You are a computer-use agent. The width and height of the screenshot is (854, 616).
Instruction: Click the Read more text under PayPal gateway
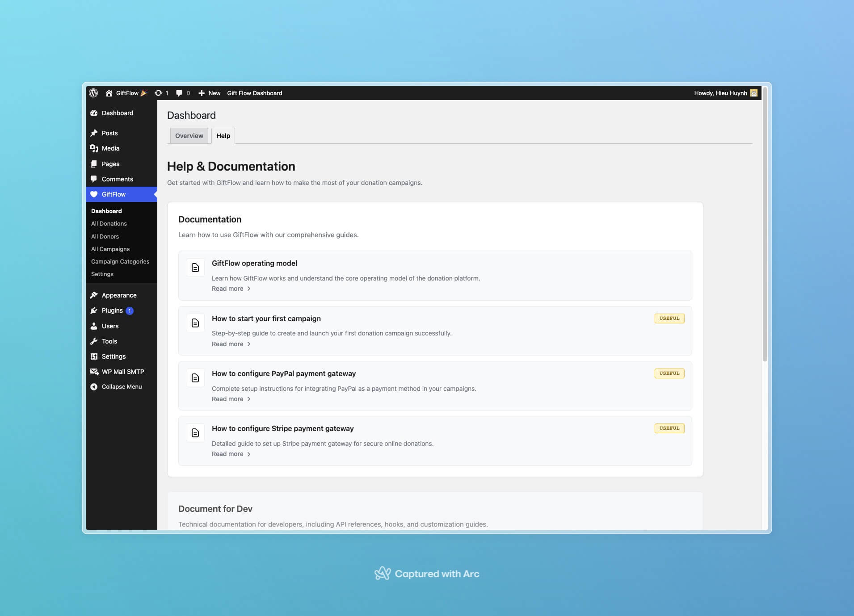227,399
